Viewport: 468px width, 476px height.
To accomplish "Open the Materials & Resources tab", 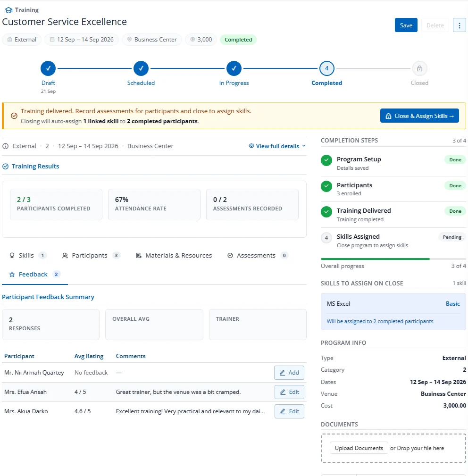I will pos(174,256).
